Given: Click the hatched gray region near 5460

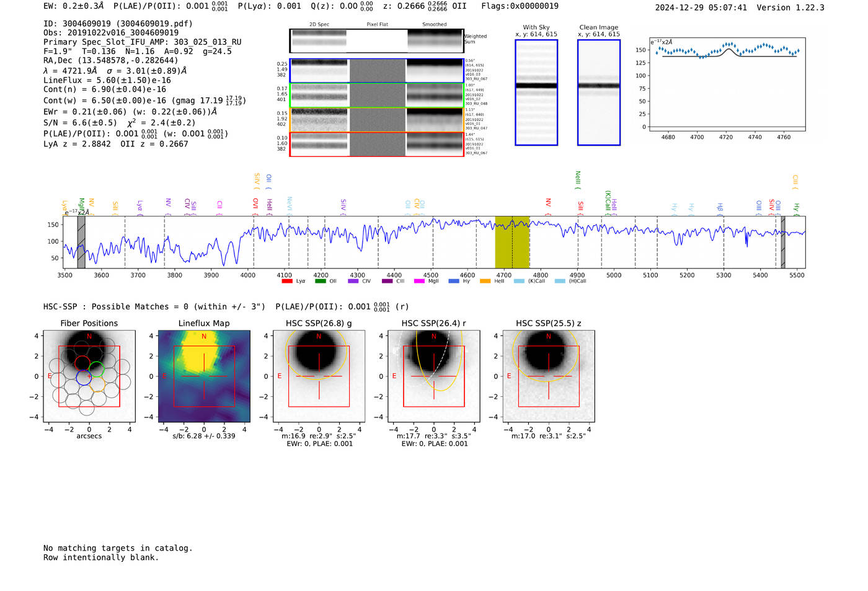Looking at the screenshot, I should tap(783, 242).
